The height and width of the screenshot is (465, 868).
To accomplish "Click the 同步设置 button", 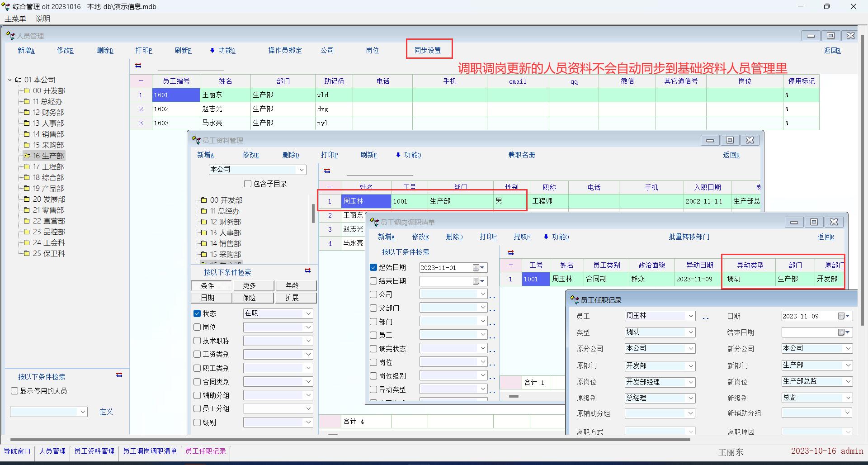I will pyautogui.click(x=428, y=50).
